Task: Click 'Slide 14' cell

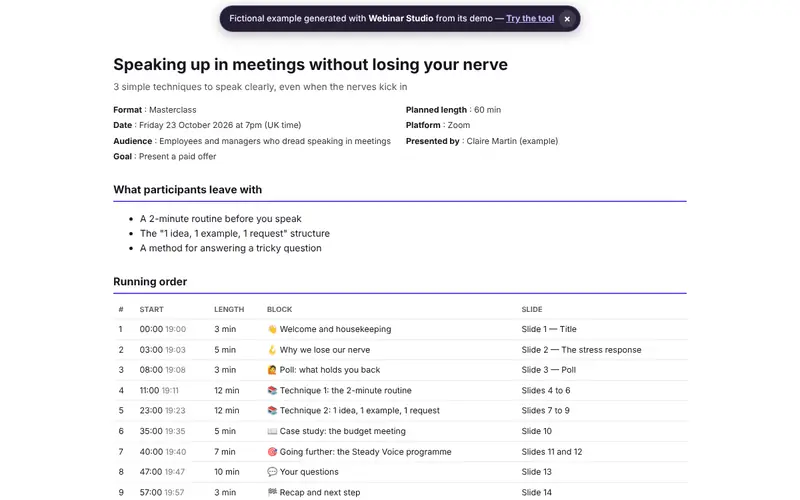Action: coord(537,492)
